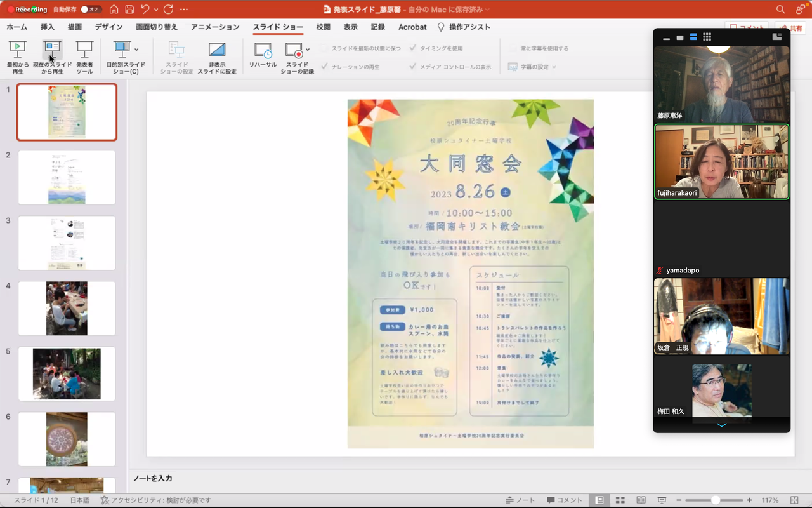812x508 pixels.
Task: Toggle use timings (タイミングを使用) checkbox
Action: (x=413, y=48)
